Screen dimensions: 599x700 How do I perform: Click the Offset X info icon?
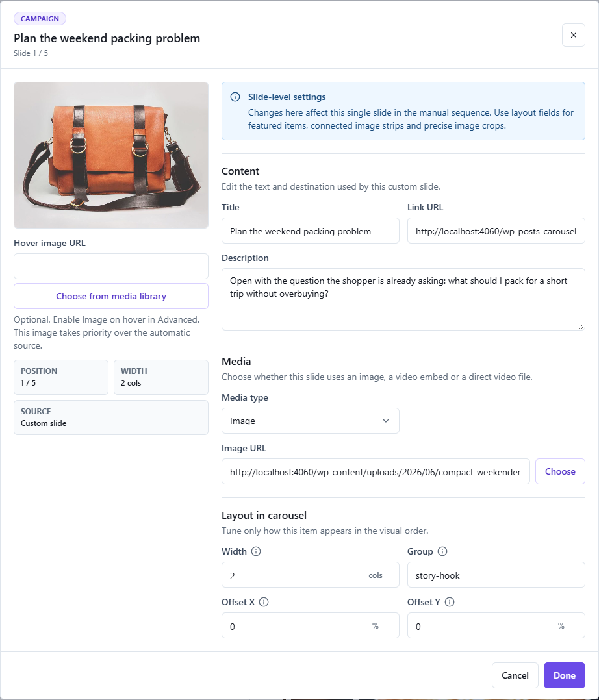coord(264,602)
